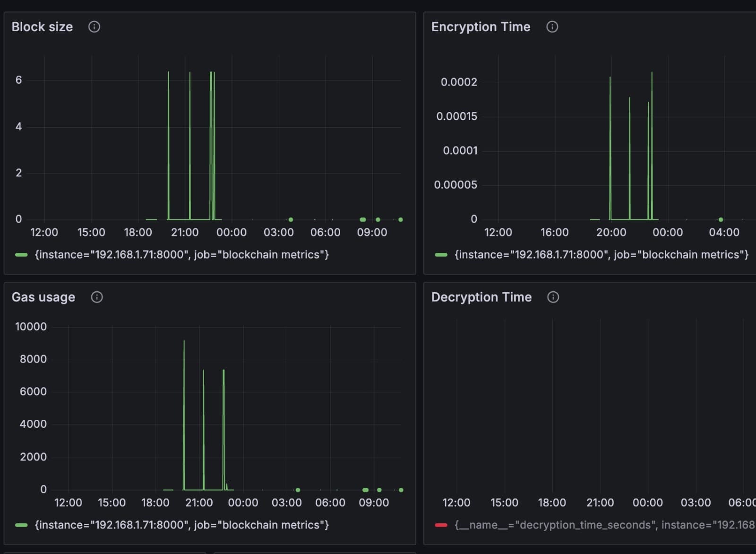Screen dimensions: 756x554
Task: Open the Encryption Time panel title menu
Action: pos(481,27)
